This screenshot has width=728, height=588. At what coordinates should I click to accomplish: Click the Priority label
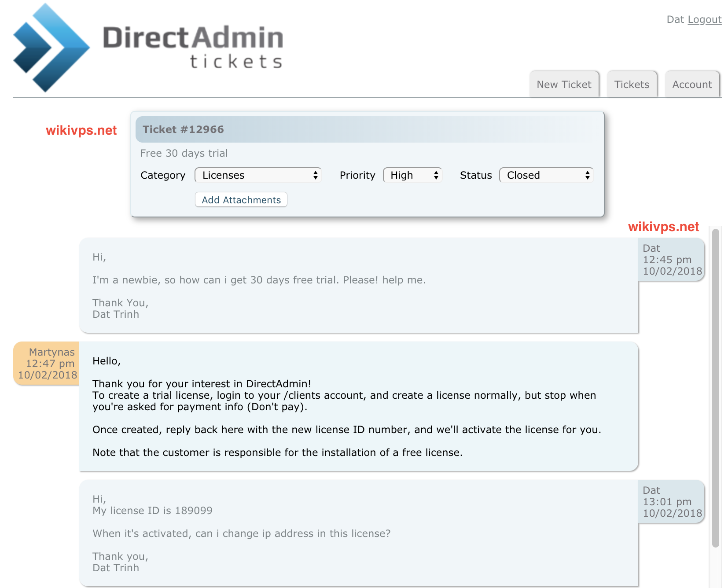pos(357,175)
